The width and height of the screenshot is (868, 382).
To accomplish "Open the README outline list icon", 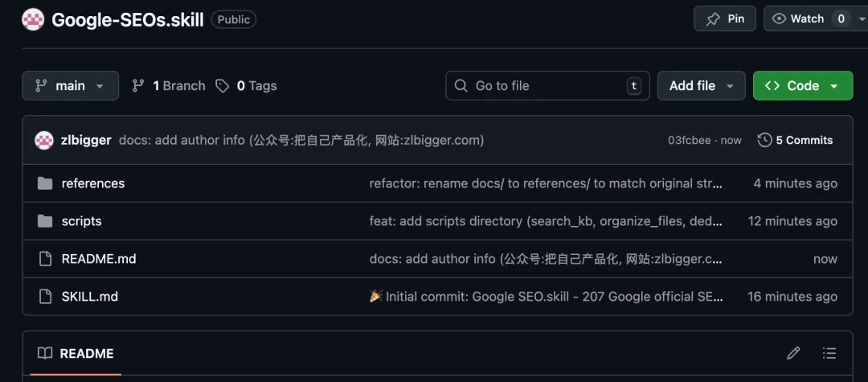I will point(829,353).
